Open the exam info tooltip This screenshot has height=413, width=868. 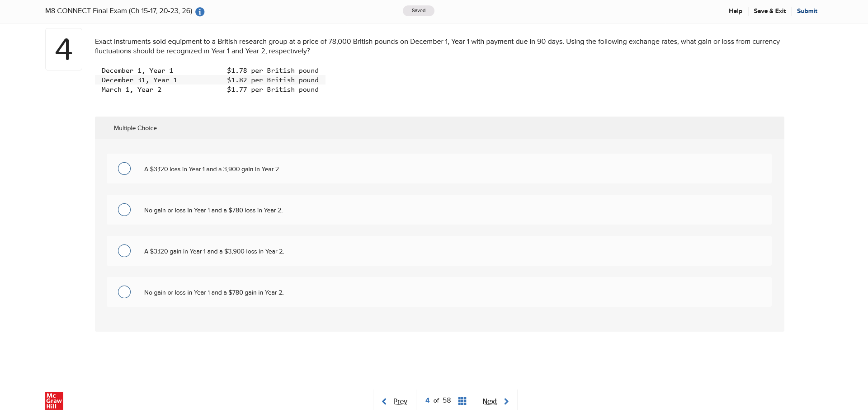coord(199,12)
